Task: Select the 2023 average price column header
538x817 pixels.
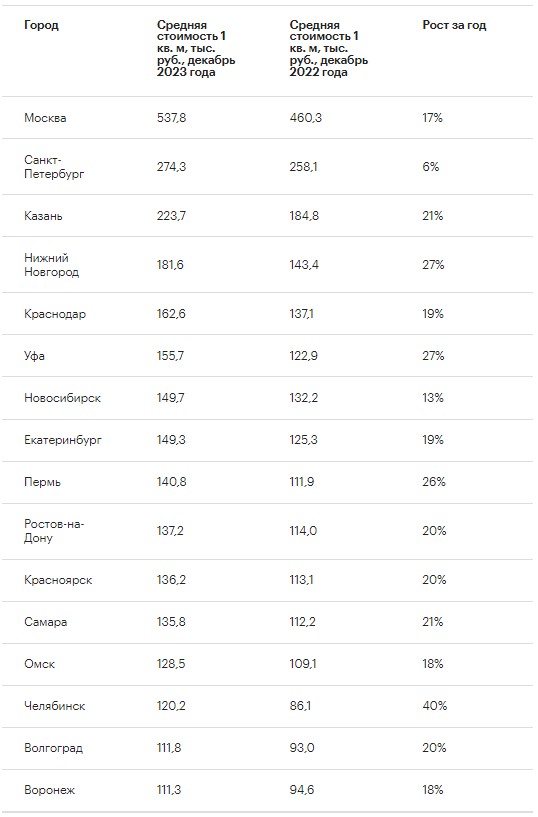Action: tap(196, 48)
